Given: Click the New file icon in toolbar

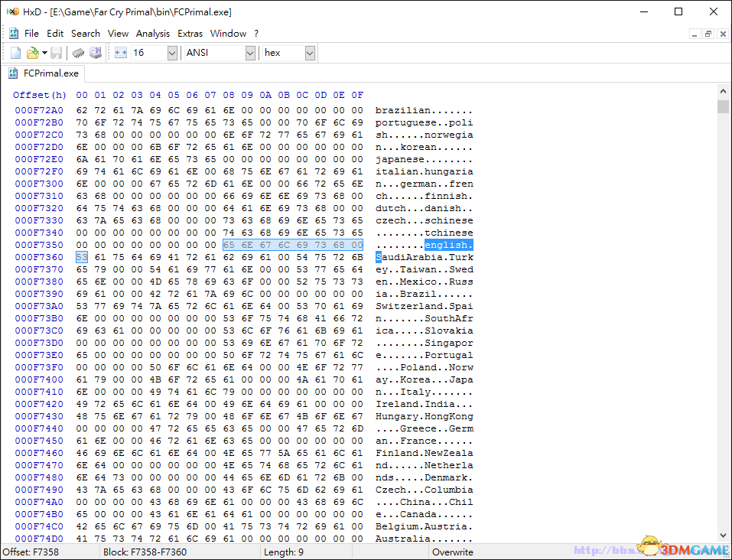Looking at the screenshot, I should pyautogui.click(x=15, y=53).
